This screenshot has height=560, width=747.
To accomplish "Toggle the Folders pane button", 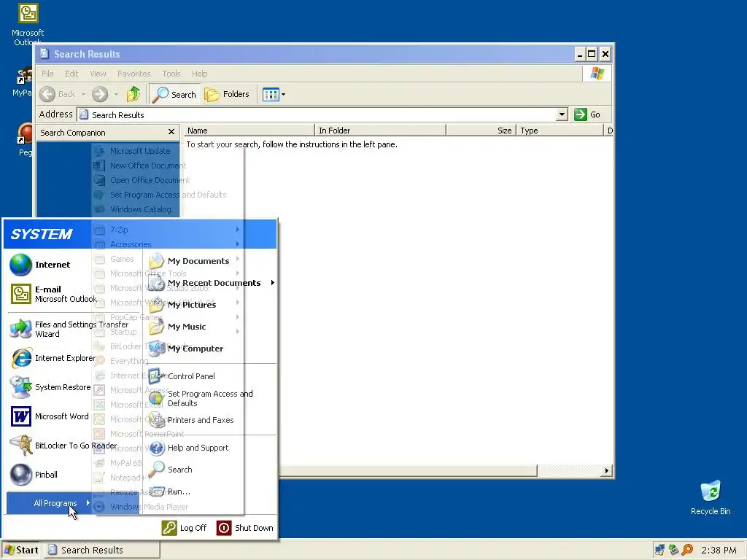I will pyautogui.click(x=228, y=94).
